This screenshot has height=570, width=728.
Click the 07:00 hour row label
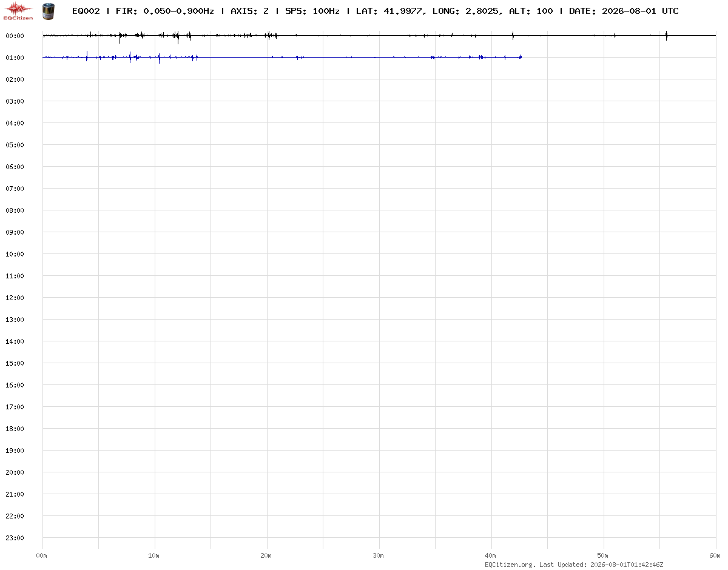[15, 189]
